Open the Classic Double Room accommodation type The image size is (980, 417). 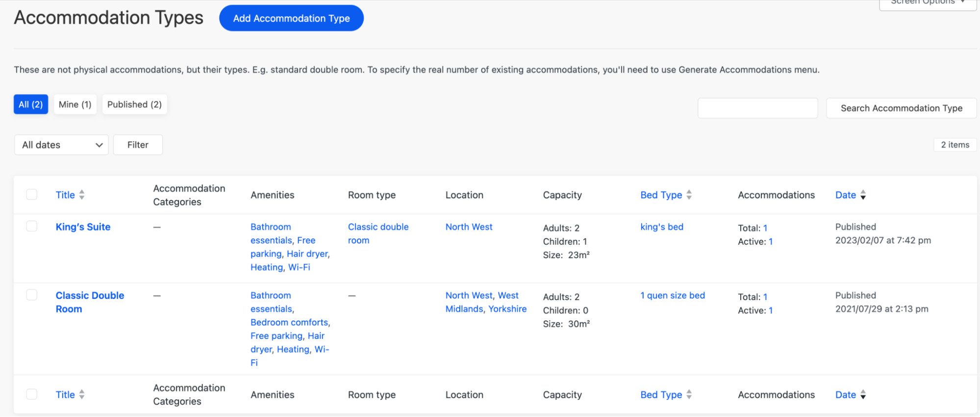coord(90,302)
